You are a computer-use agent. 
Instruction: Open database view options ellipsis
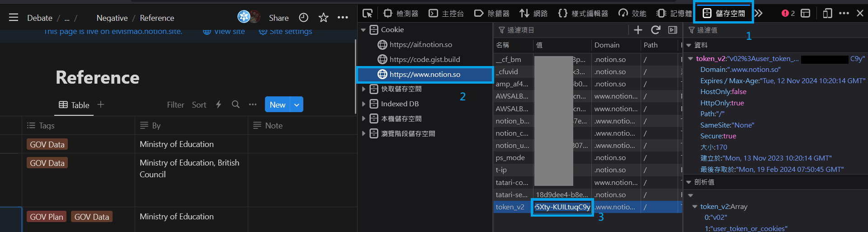click(253, 104)
